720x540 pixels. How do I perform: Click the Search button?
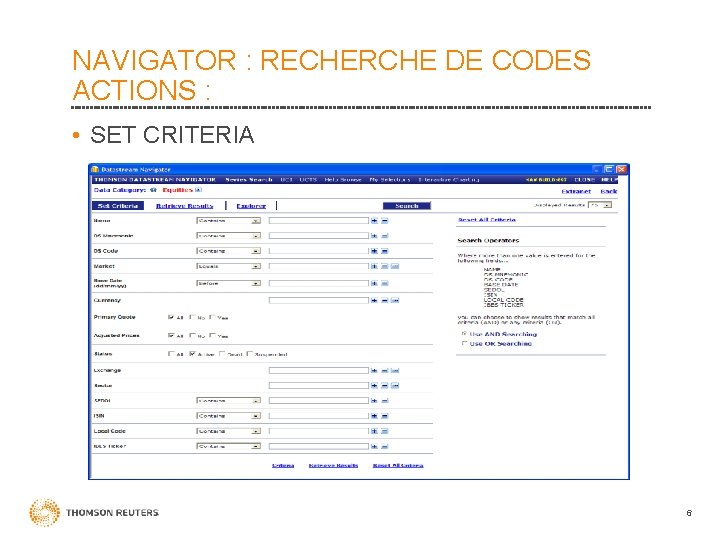coord(407,206)
